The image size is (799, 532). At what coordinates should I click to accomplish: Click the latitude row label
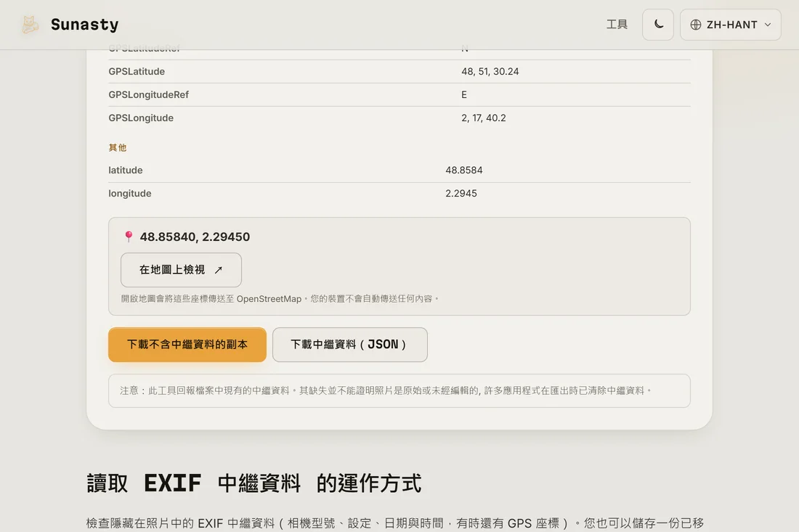(x=126, y=170)
